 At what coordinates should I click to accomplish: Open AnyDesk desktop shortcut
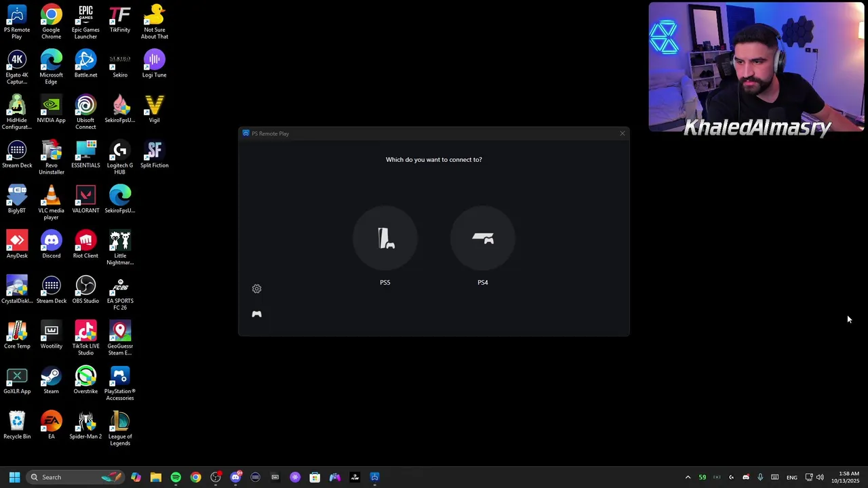tap(17, 244)
